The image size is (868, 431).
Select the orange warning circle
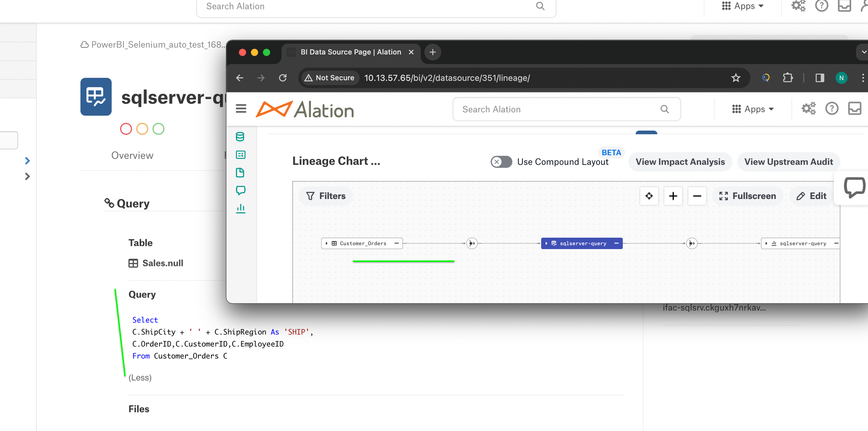click(142, 129)
